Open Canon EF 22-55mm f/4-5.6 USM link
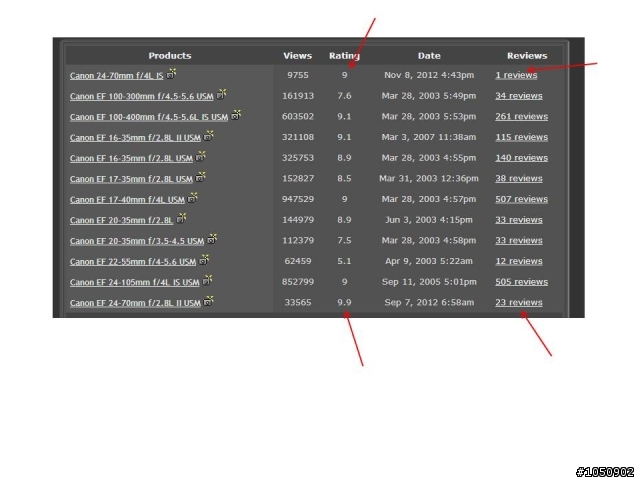640x480 pixels. coord(133,262)
